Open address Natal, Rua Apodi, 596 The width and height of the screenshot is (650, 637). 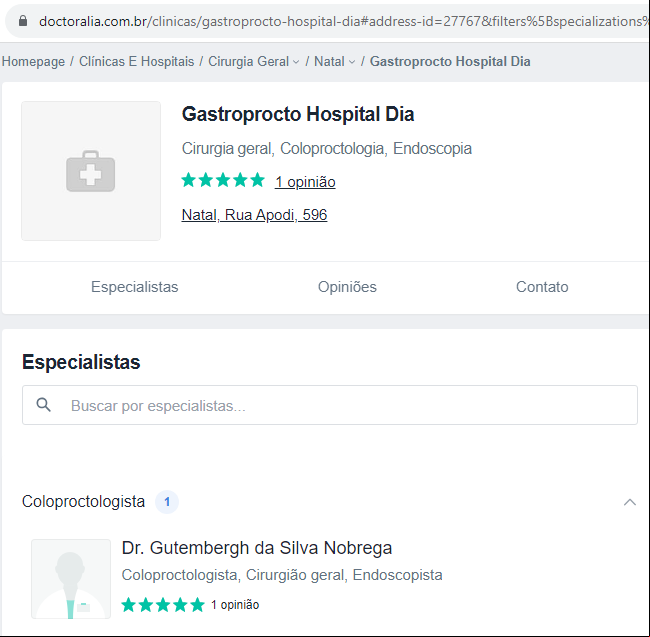[254, 215]
